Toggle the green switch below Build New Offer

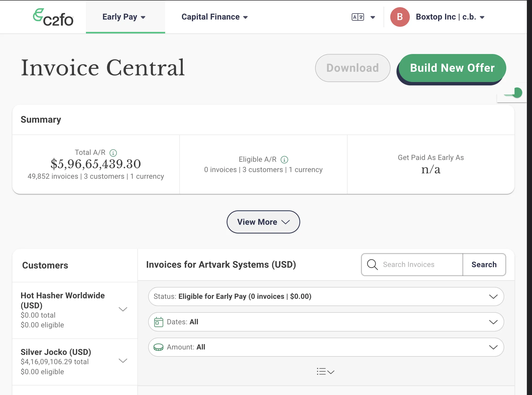click(x=513, y=93)
